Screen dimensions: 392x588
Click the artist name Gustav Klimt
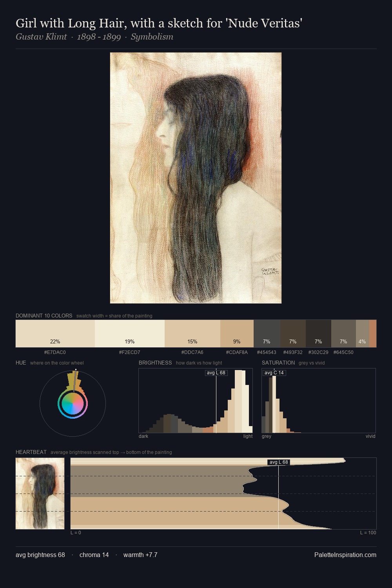click(41, 37)
